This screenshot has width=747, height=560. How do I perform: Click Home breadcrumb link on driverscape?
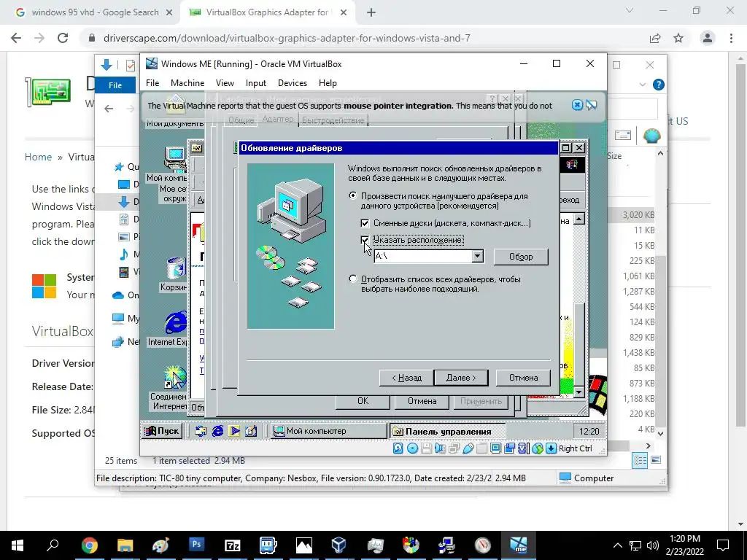pyautogui.click(x=38, y=157)
